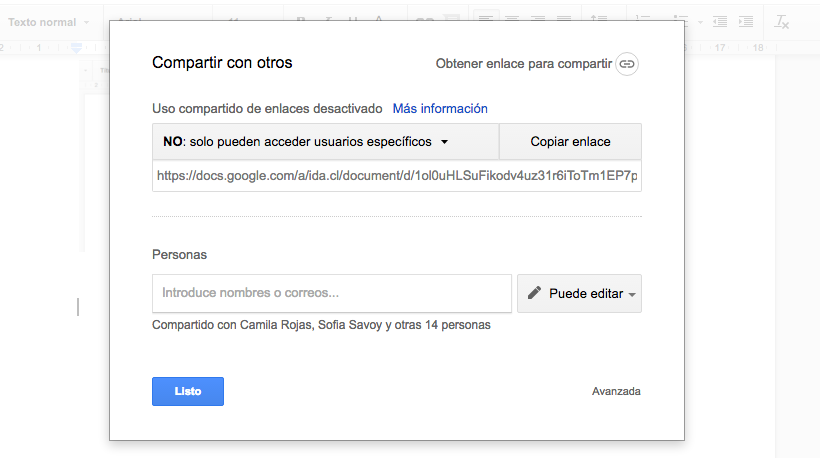Focus the 'Introduce nombres o correos' field

pyautogui.click(x=332, y=294)
